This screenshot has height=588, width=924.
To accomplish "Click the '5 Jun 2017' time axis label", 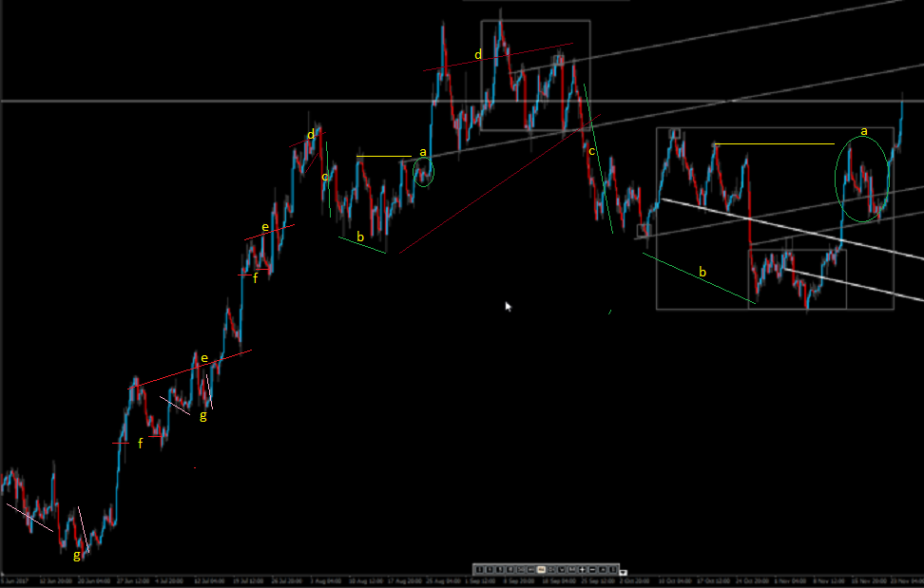I will point(14,581).
